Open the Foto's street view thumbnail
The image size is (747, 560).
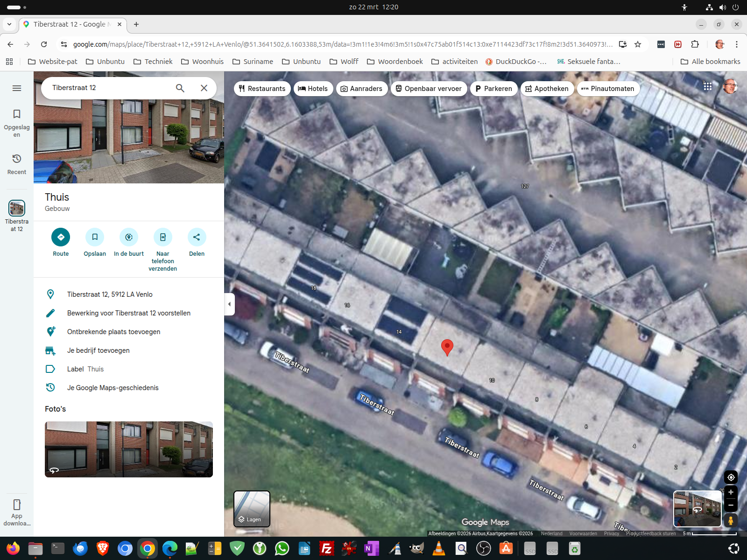tap(129, 449)
